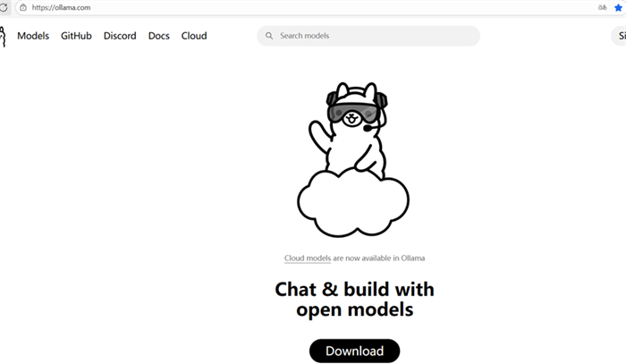Click the partially visible Sign in button
Viewport: 626px width, 364px height.
pyautogui.click(x=619, y=36)
